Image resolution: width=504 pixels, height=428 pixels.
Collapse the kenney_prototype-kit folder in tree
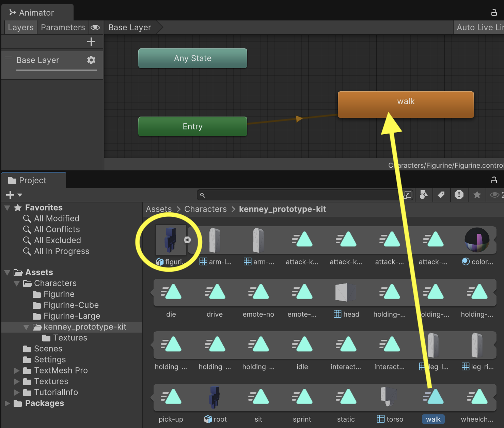[x=26, y=327]
